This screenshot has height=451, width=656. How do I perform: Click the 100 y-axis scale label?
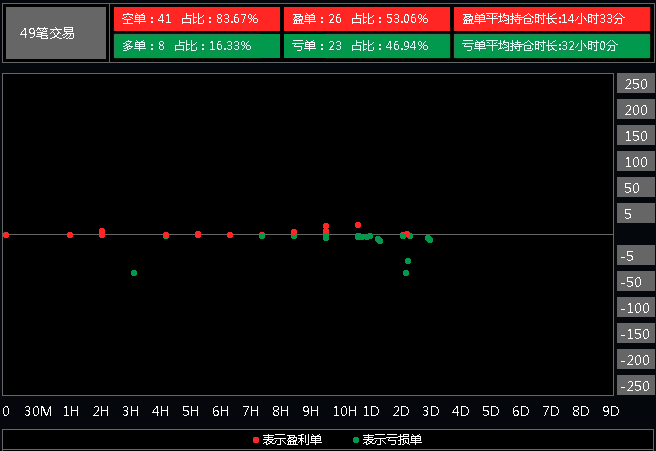click(x=636, y=162)
